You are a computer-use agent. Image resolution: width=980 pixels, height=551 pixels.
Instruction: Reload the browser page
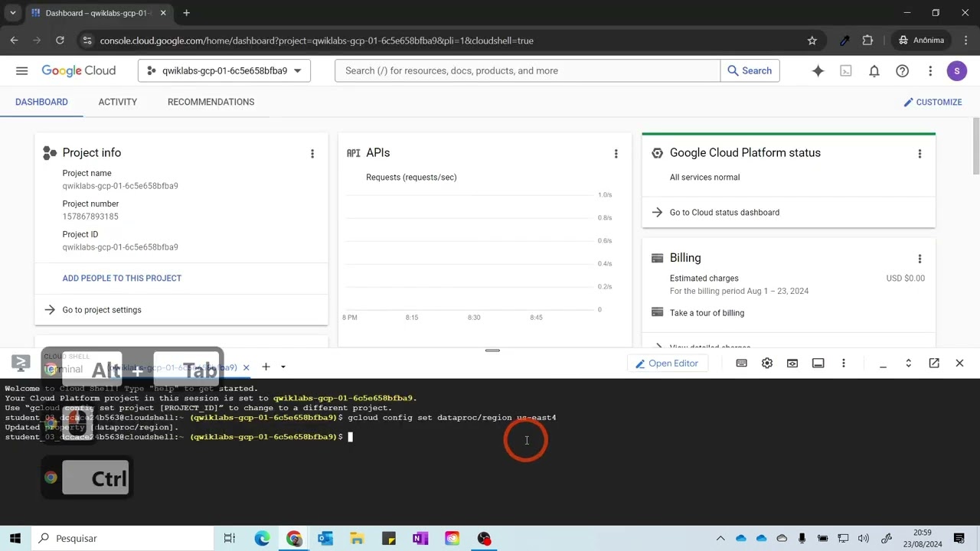[60, 41]
